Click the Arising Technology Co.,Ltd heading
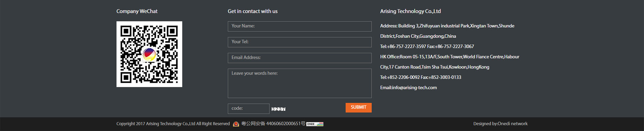The height and width of the screenshot is (131, 644). pyautogui.click(x=411, y=11)
